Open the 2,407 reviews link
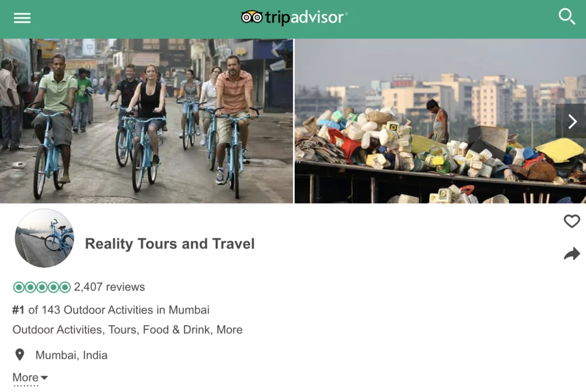 tap(110, 287)
